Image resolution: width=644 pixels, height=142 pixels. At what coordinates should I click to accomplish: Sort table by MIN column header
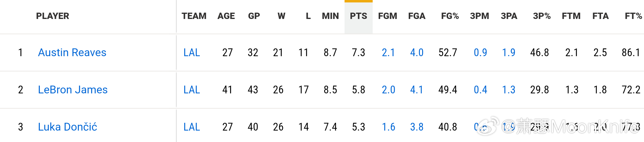click(330, 16)
